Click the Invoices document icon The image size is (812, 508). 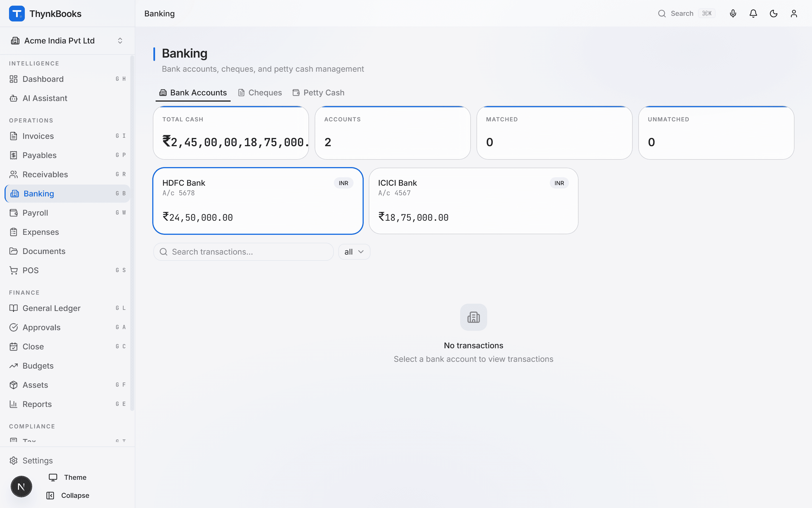tap(14, 136)
